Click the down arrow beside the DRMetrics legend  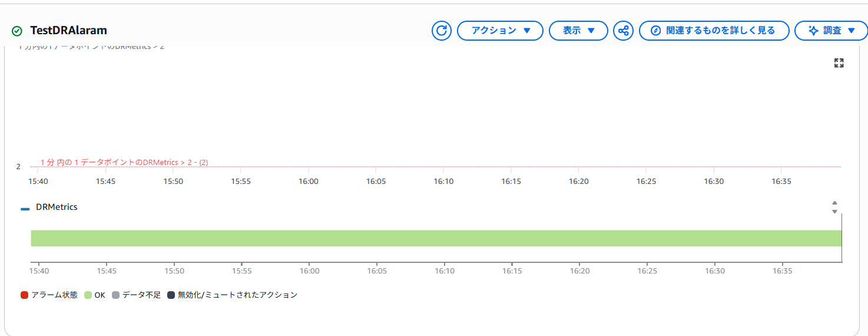click(x=834, y=212)
